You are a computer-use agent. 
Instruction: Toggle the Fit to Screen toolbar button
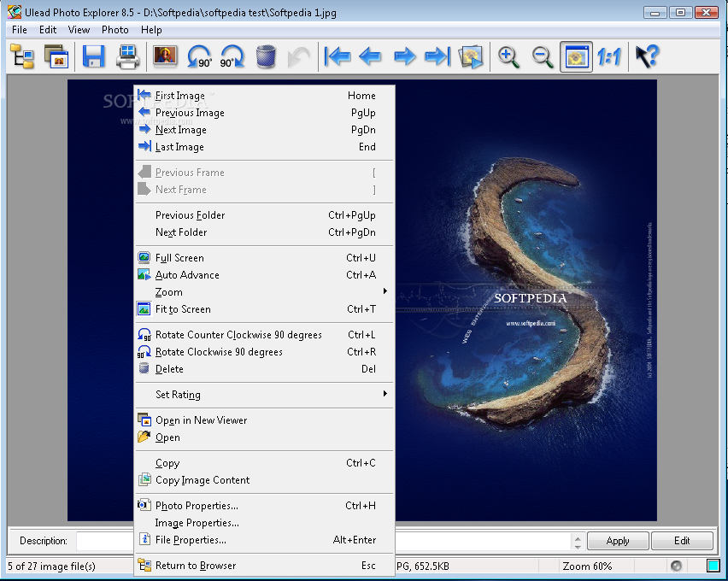576,56
